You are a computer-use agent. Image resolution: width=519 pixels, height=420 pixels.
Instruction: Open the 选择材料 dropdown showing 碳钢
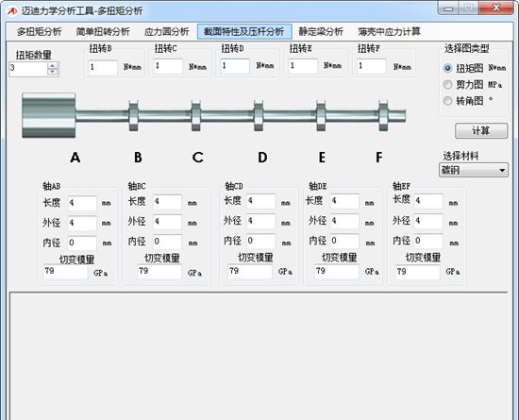[474, 170]
